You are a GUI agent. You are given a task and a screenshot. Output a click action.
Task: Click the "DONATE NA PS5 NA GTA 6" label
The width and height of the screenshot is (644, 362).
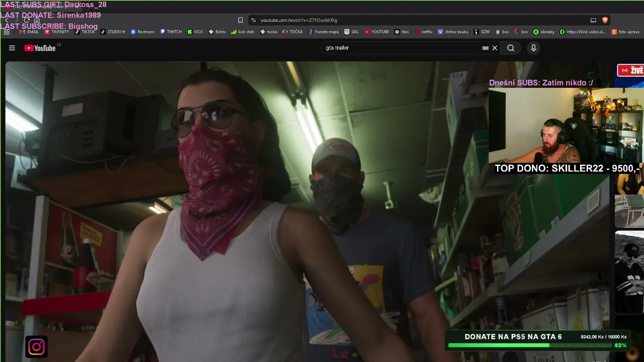(x=513, y=337)
